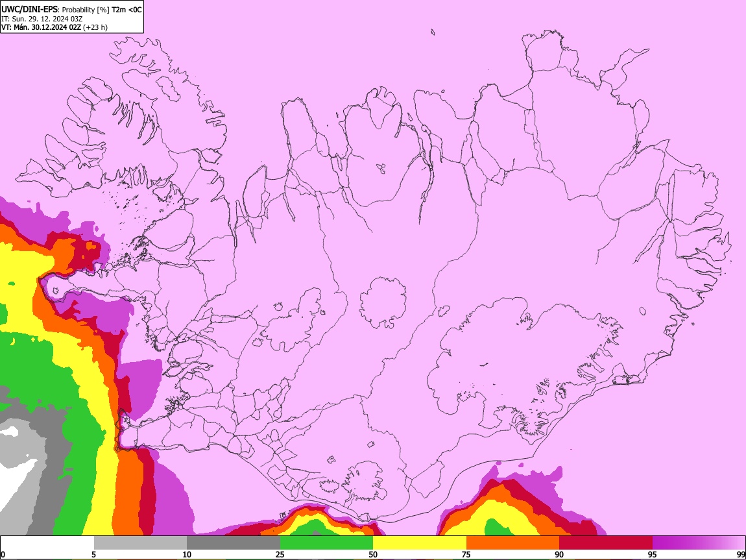Click the legend tick label '50'
The image size is (746, 560).
(373, 554)
